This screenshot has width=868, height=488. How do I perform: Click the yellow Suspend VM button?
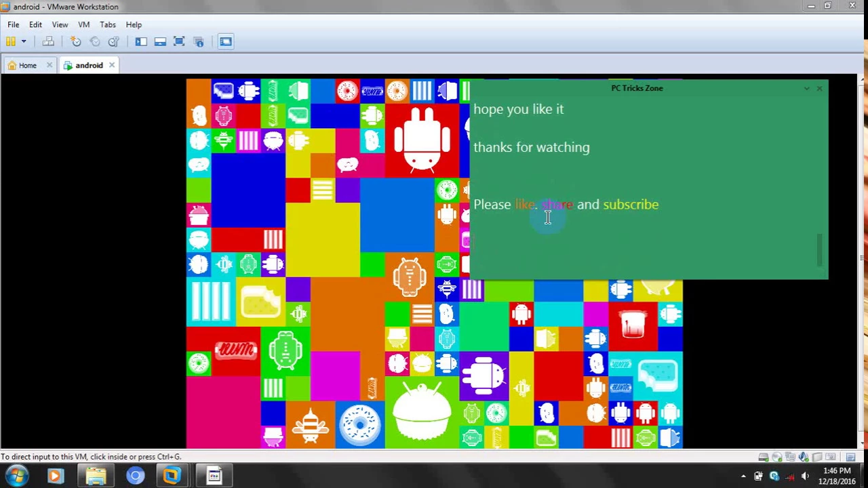[x=11, y=41]
